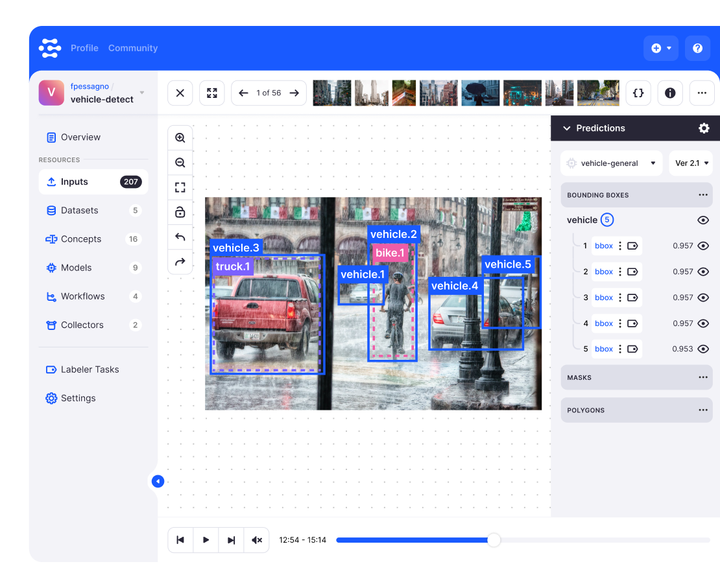This screenshot has width=720, height=588.
Task: Select the fit-to-frame tool
Action: pos(180,188)
